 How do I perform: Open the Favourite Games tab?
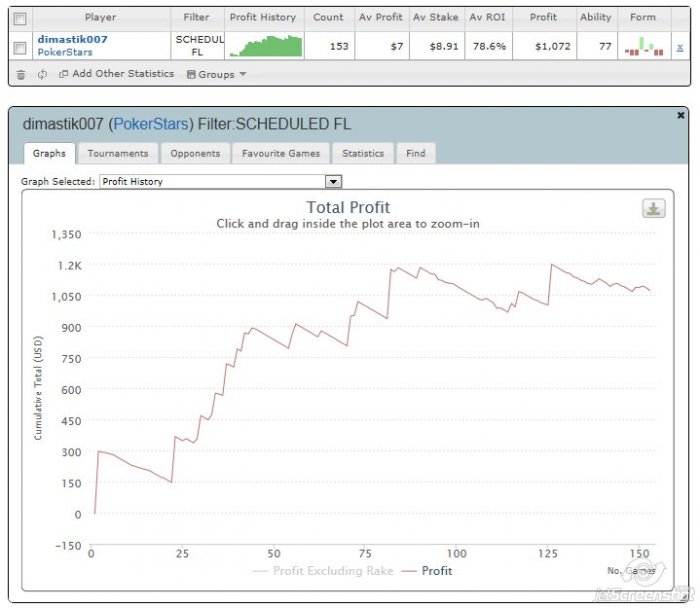(281, 154)
